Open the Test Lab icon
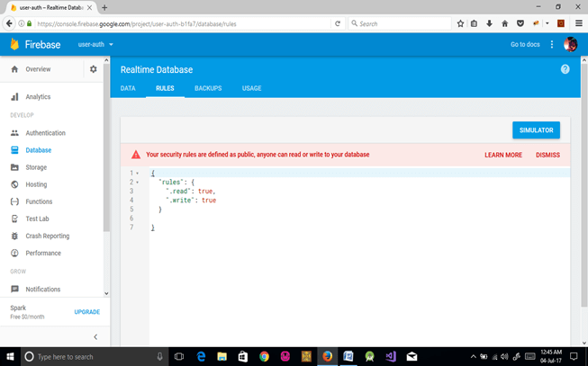The height and width of the screenshot is (366, 588). (14, 219)
